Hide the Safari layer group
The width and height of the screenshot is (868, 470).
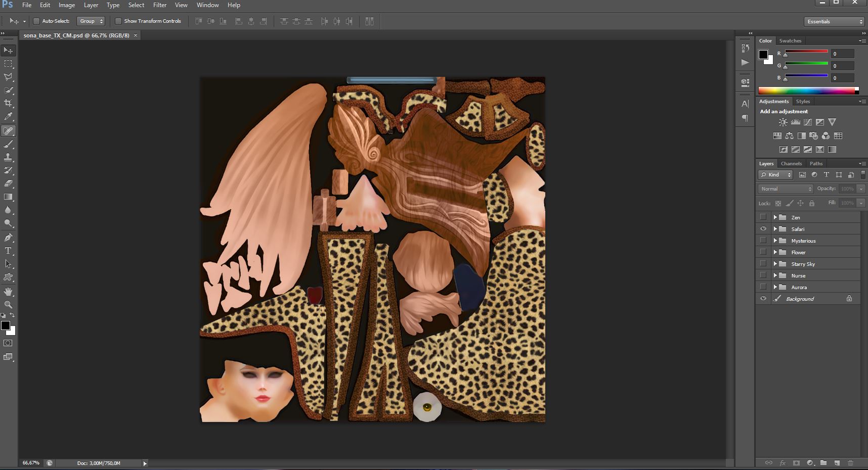pos(763,229)
